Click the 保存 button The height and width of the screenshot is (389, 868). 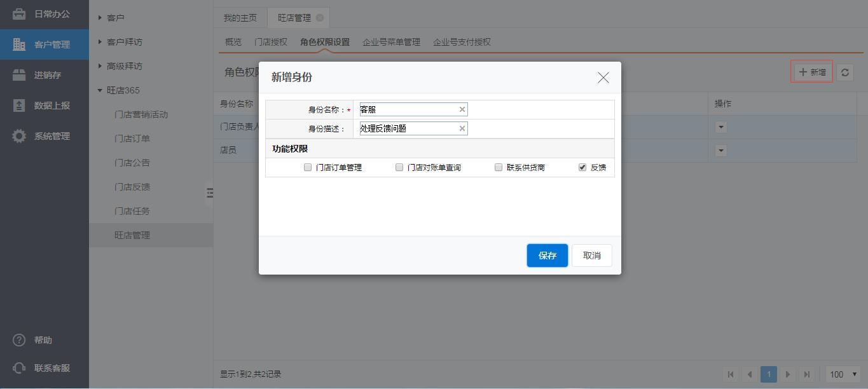coord(547,256)
